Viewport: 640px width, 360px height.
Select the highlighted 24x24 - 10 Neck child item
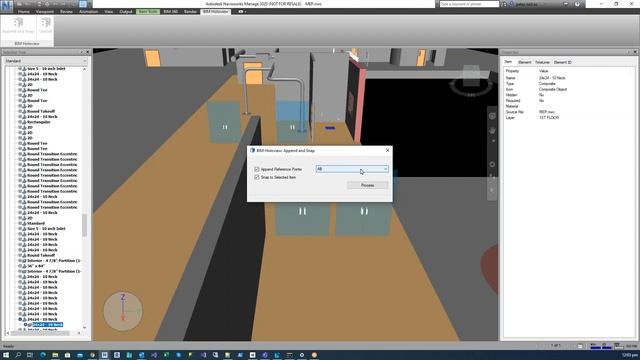[x=47, y=325]
